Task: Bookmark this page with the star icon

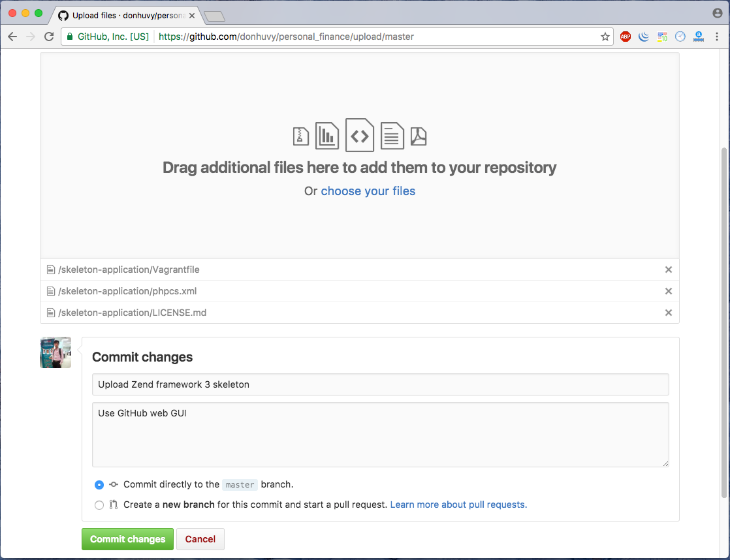Action: point(605,37)
